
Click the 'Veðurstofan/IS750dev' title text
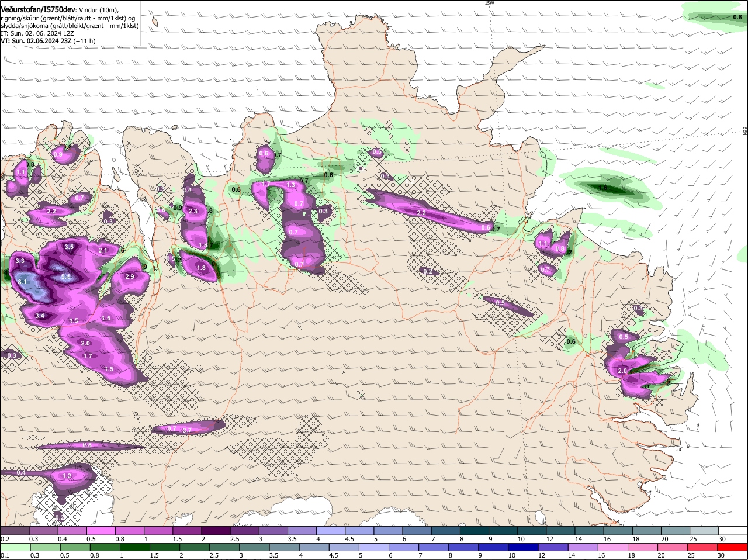coord(38,10)
